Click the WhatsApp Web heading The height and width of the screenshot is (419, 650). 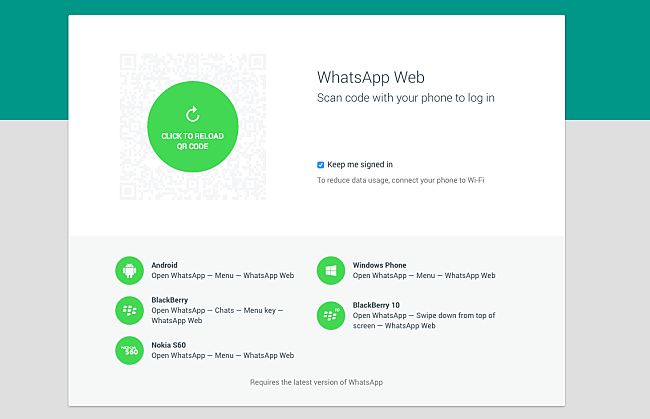pos(371,78)
